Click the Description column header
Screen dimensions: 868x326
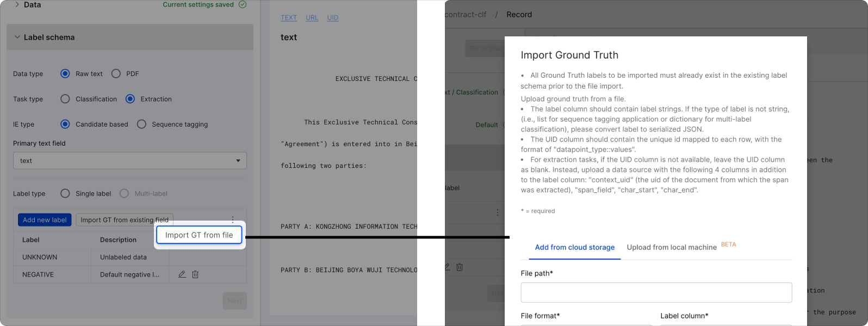point(118,240)
